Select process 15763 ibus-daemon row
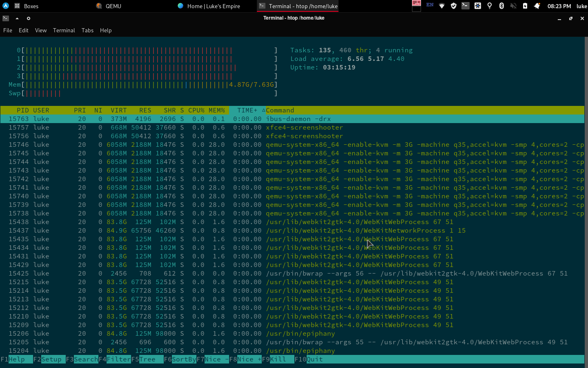This screenshot has width=588, height=368. 292,119
